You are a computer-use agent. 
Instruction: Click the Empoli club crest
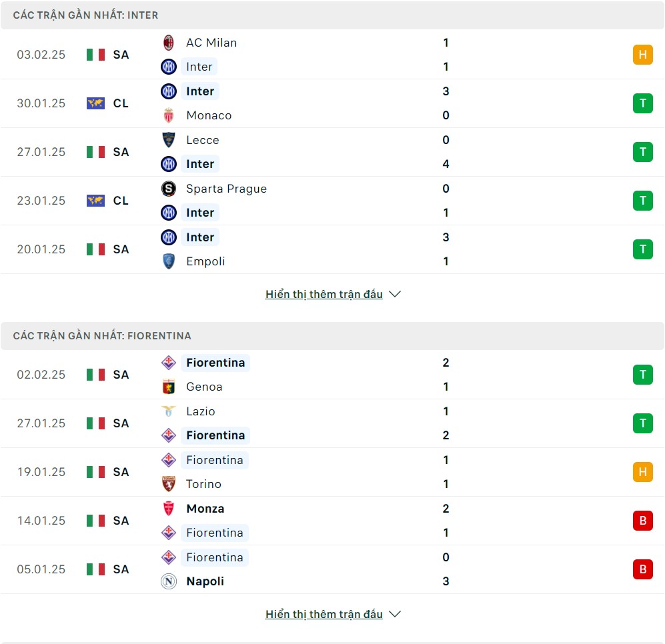click(x=168, y=261)
